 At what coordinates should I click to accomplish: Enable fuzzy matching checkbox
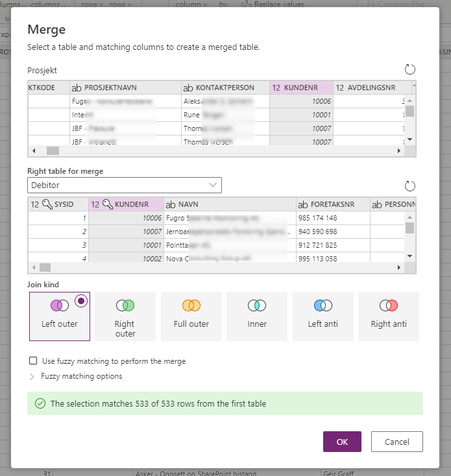(x=33, y=361)
